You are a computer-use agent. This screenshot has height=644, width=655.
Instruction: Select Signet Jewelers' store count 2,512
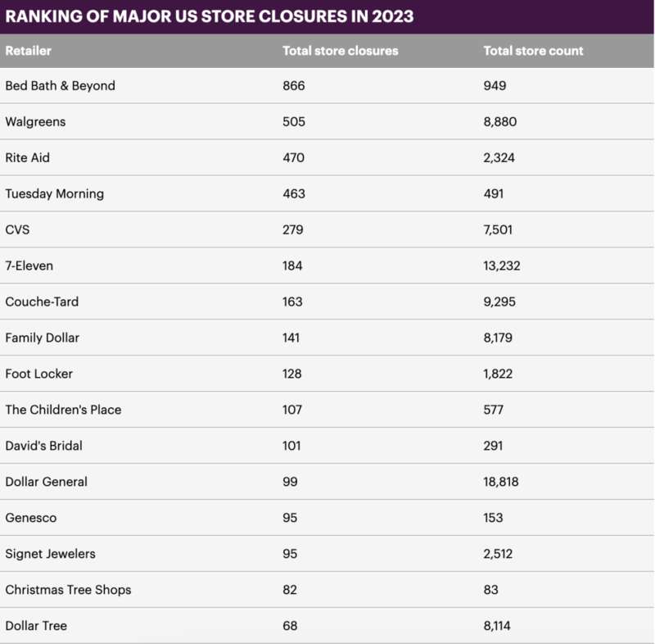coord(498,555)
